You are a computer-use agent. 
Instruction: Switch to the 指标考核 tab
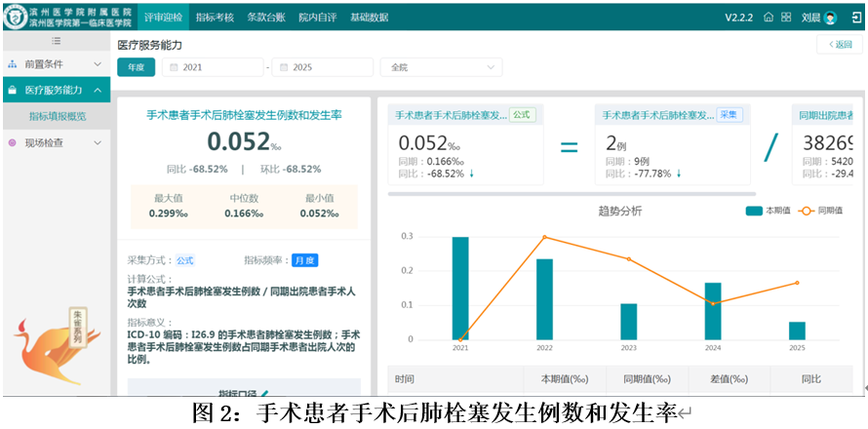(214, 17)
